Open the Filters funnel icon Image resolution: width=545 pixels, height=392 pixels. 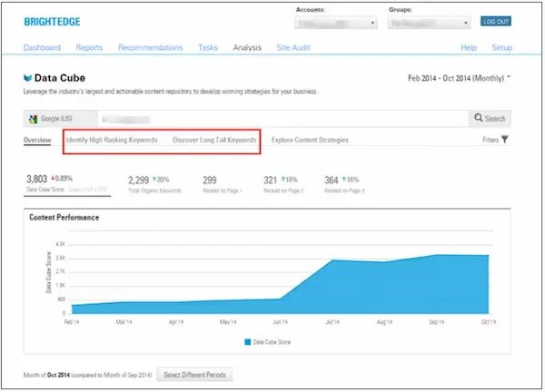pos(505,140)
